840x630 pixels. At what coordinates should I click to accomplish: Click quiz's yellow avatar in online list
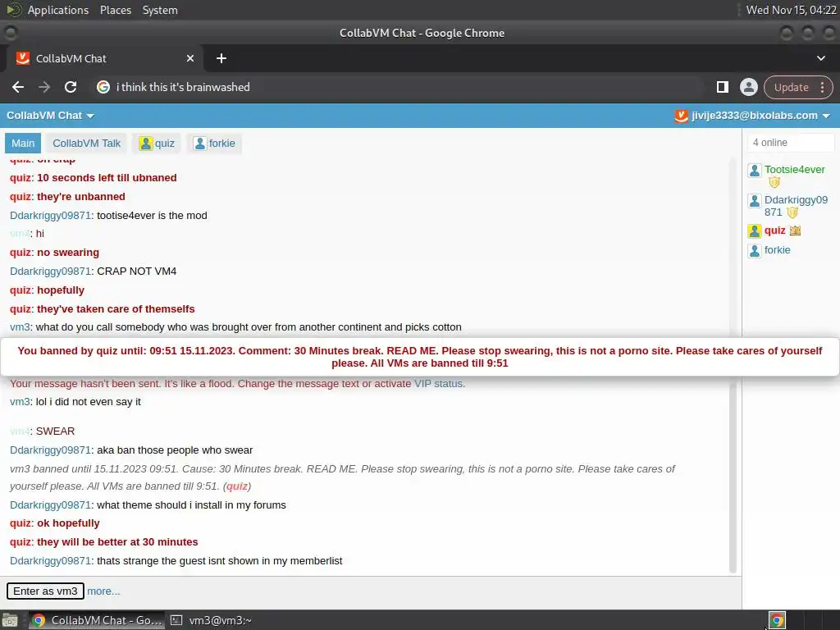(x=755, y=231)
